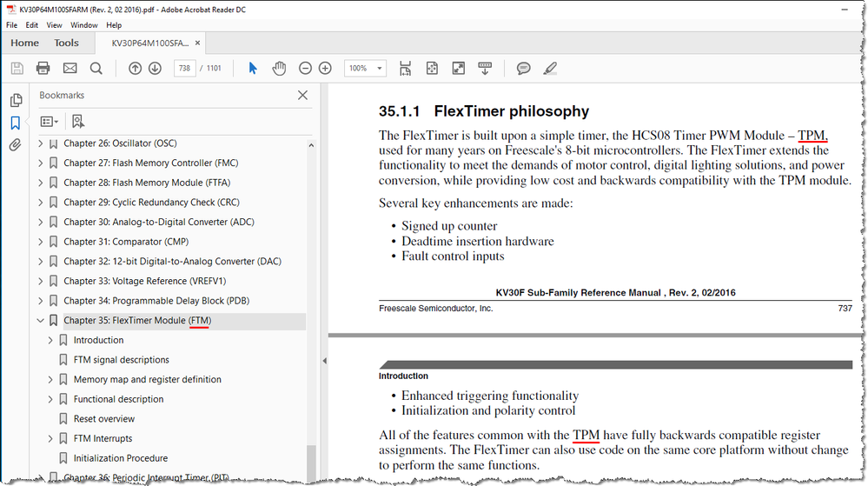
Task: Open Chapter 34: Programmable Delay Block bookmark
Action: 156,301
